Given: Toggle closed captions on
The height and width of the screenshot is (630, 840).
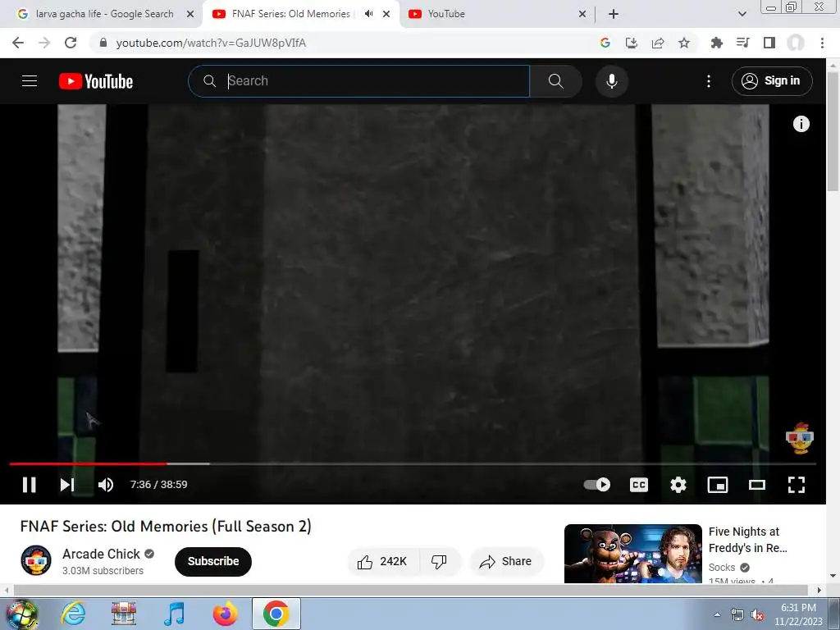Looking at the screenshot, I should (x=638, y=485).
